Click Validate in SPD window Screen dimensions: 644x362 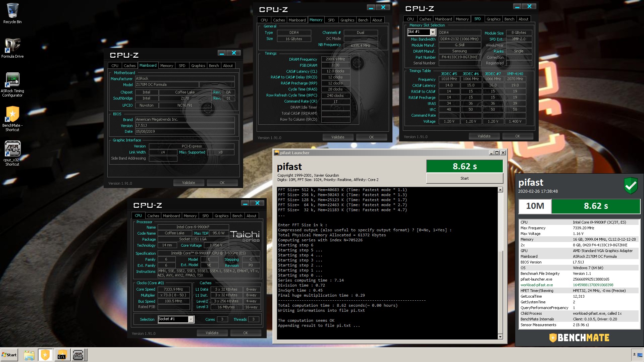point(484,136)
